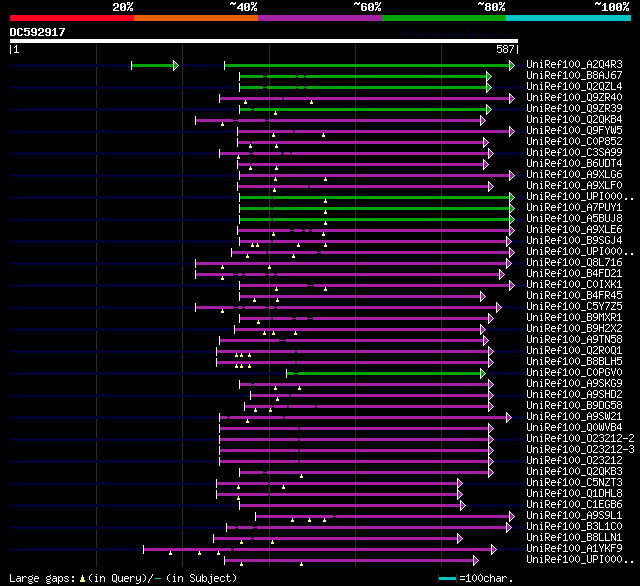Screen dimensions: 640x586
Task: Click the UniRef100_Q2QKB4 subject name
Action: point(574,120)
